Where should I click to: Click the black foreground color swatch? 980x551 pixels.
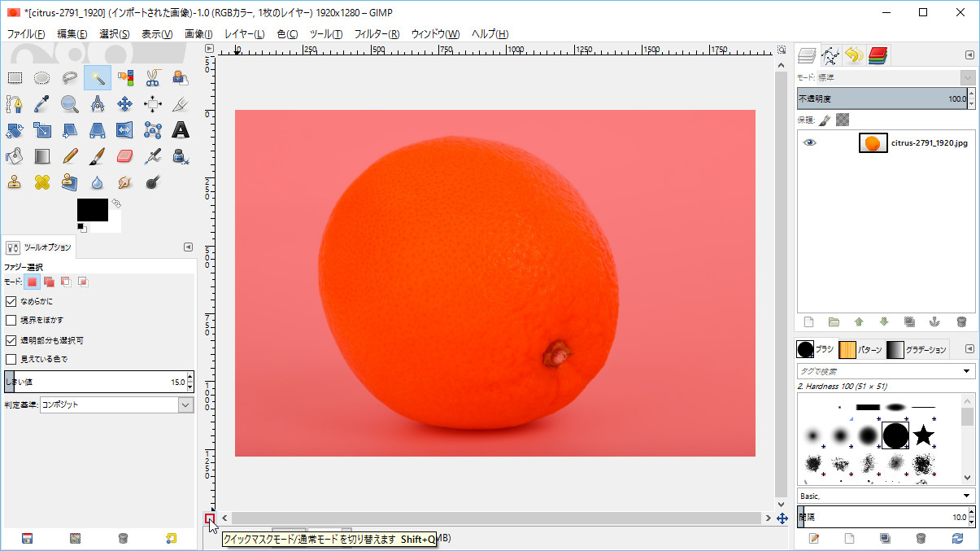tap(92, 209)
